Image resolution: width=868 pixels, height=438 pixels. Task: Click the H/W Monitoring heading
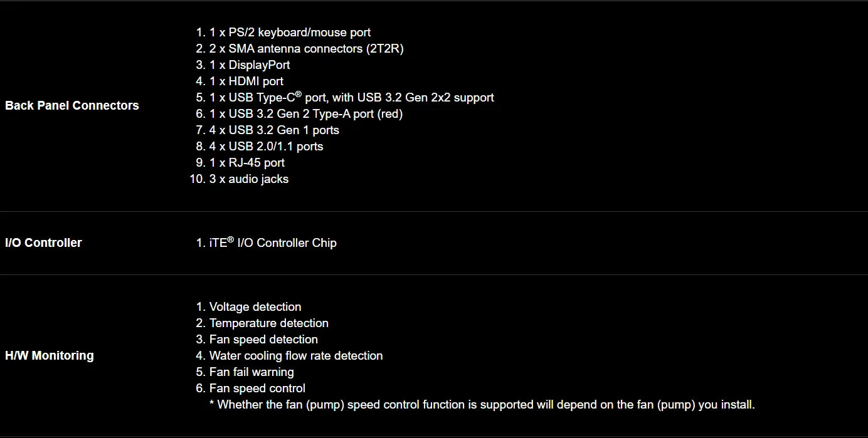(x=50, y=355)
